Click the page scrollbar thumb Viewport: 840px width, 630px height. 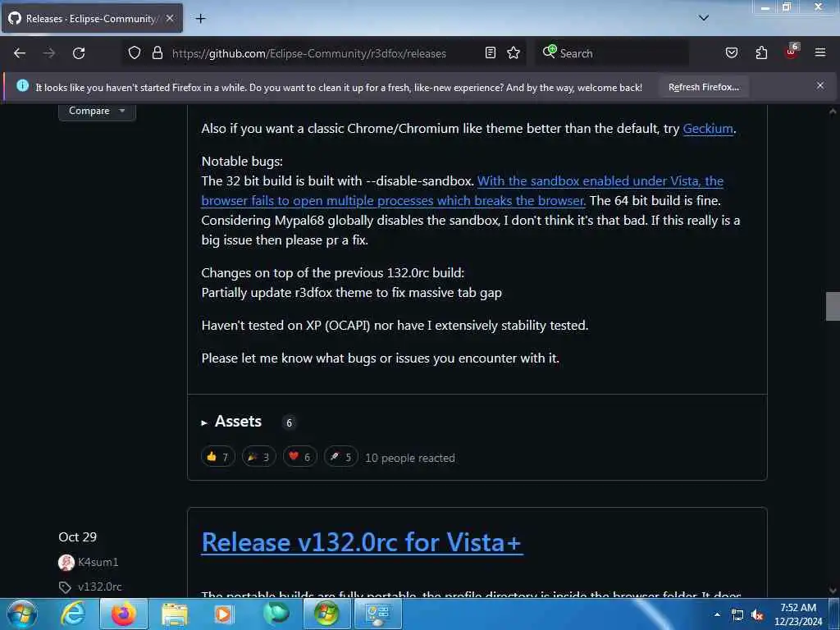833,306
